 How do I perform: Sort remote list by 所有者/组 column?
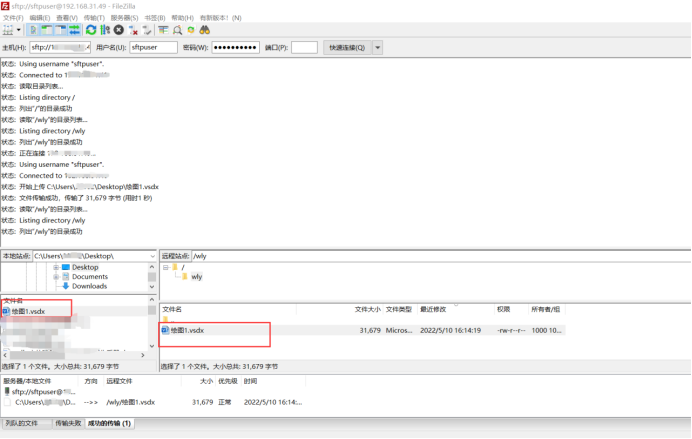547,309
